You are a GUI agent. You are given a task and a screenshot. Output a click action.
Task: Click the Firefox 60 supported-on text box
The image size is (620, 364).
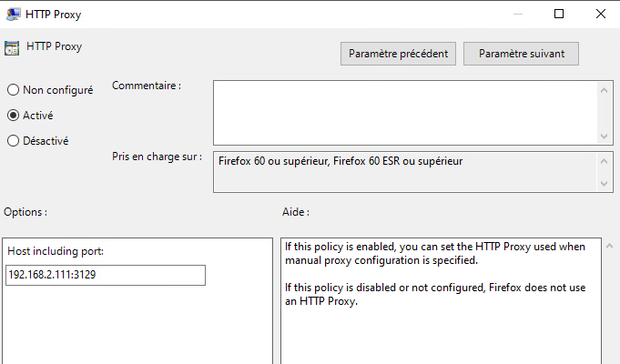404,172
